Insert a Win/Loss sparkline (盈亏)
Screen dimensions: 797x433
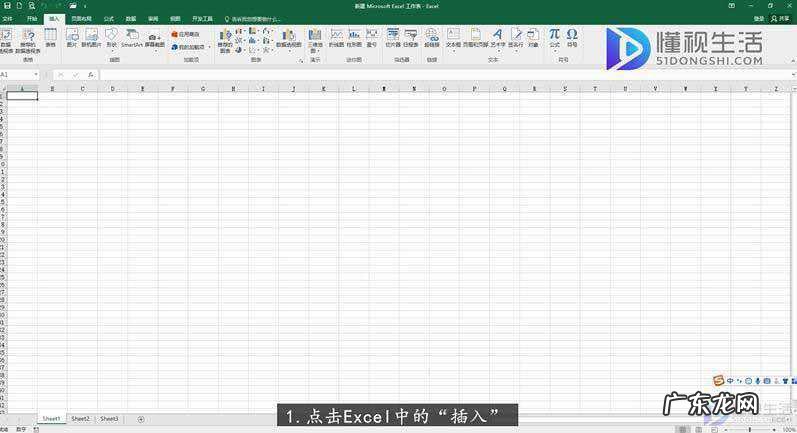pos(372,38)
